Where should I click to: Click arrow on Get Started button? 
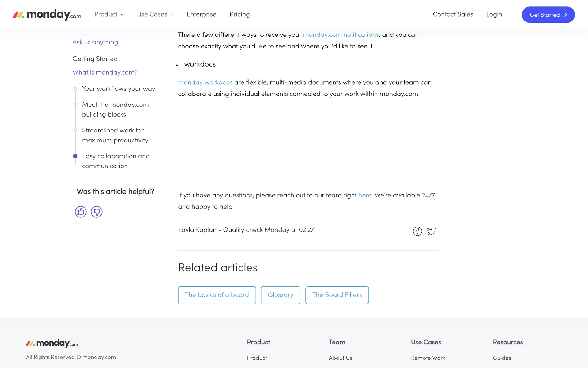pyautogui.click(x=566, y=15)
